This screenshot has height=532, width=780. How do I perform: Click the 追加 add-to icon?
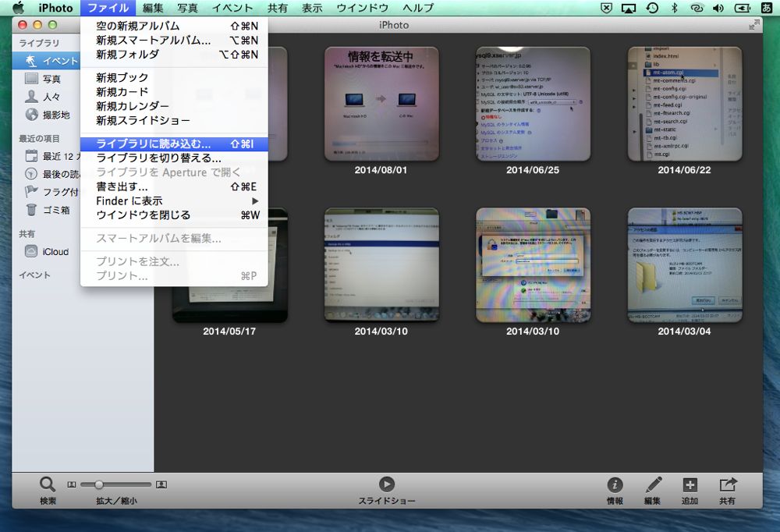click(x=690, y=484)
